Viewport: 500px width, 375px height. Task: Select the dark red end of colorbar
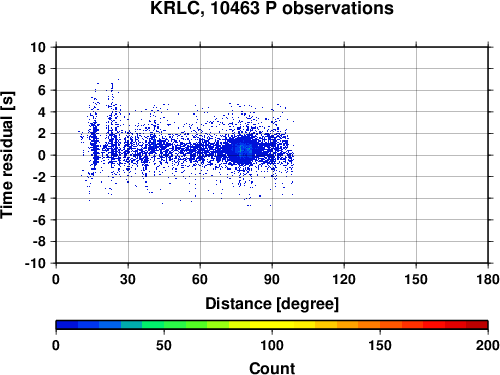point(477,325)
